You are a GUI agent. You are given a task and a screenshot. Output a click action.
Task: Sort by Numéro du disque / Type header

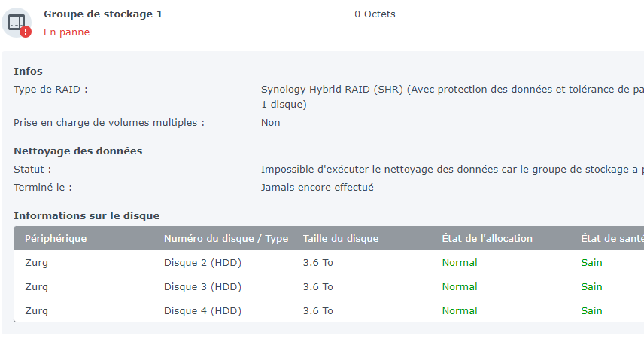[x=226, y=238]
